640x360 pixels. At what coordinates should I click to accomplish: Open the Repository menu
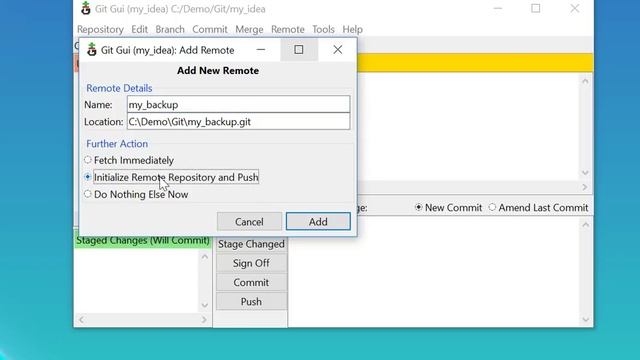(100, 29)
